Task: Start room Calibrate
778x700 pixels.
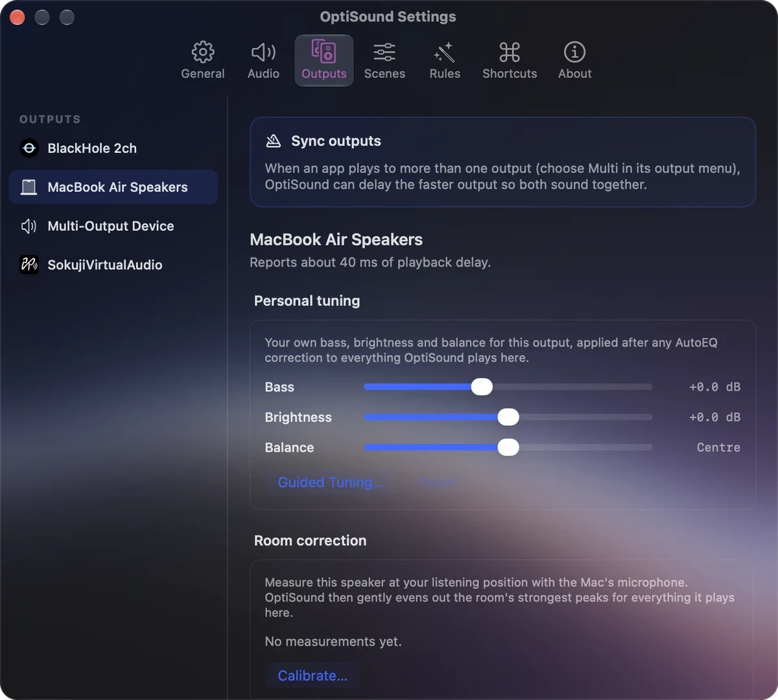Action: [312, 675]
